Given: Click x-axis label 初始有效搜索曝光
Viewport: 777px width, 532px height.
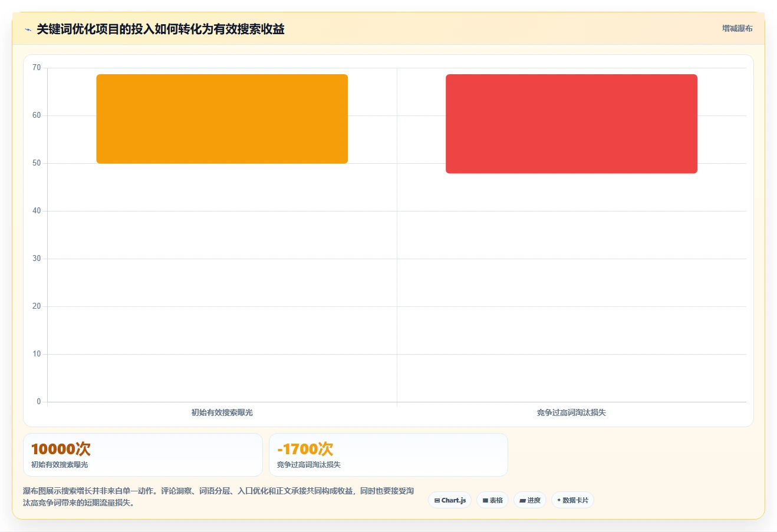Looking at the screenshot, I should [x=222, y=412].
